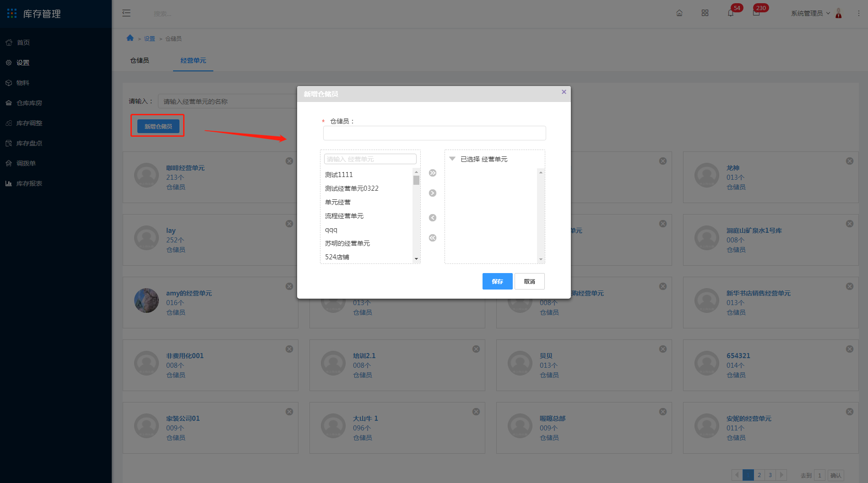Open messages icon with 230 badge

pos(756,13)
